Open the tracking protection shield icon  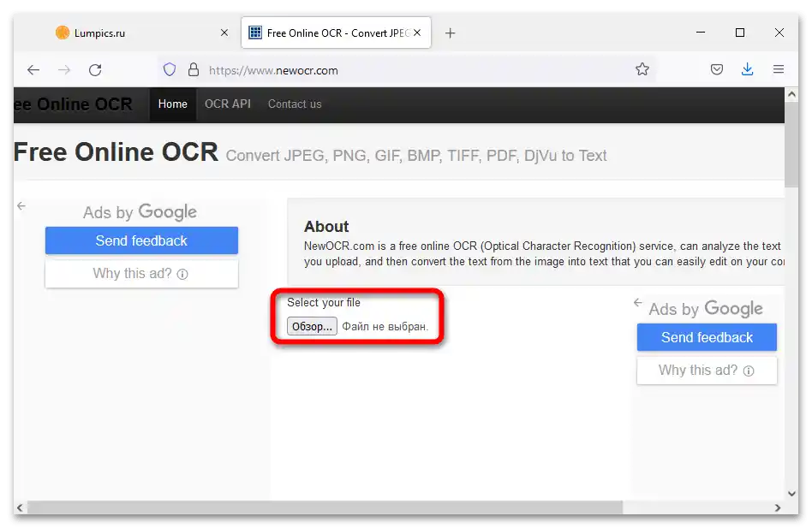(x=170, y=70)
